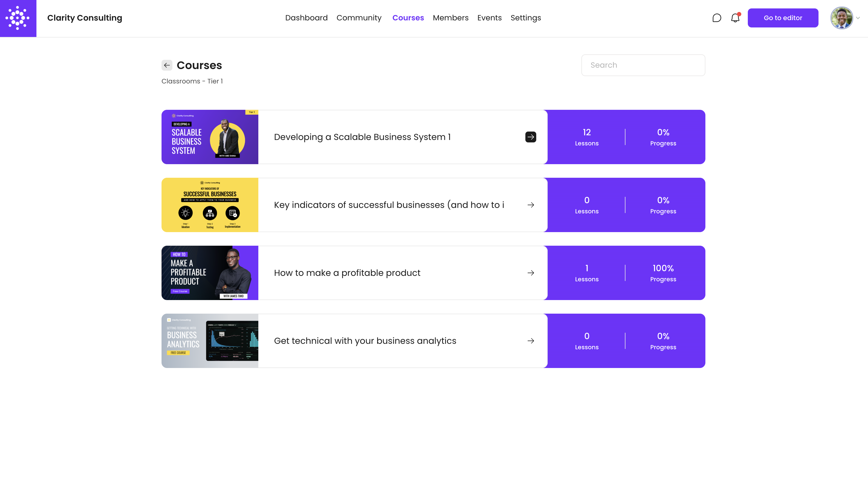The height and width of the screenshot is (499, 868).
Task: Click the back arrow beside Courses heading
Action: pyautogui.click(x=167, y=65)
